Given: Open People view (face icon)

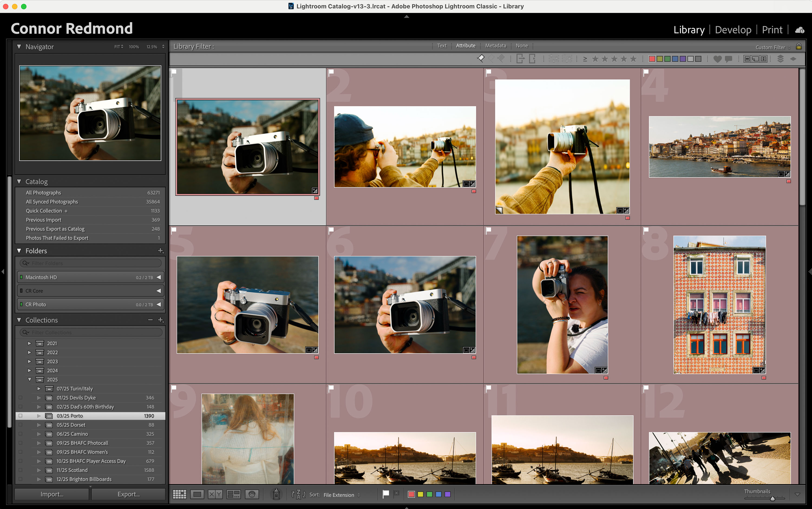Looking at the screenshot, I should pos(252,494).
